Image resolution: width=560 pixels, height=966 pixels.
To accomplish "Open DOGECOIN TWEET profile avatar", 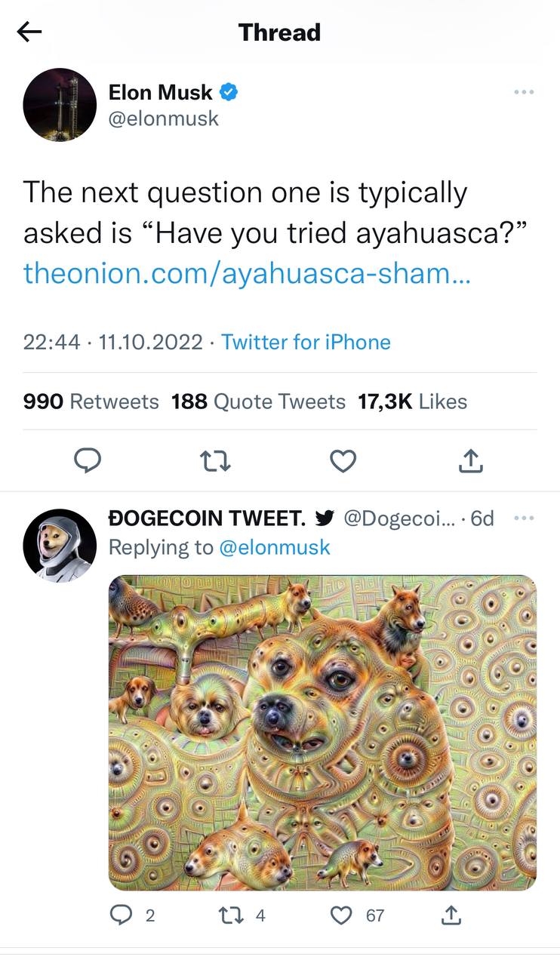I will click(60, 545).
